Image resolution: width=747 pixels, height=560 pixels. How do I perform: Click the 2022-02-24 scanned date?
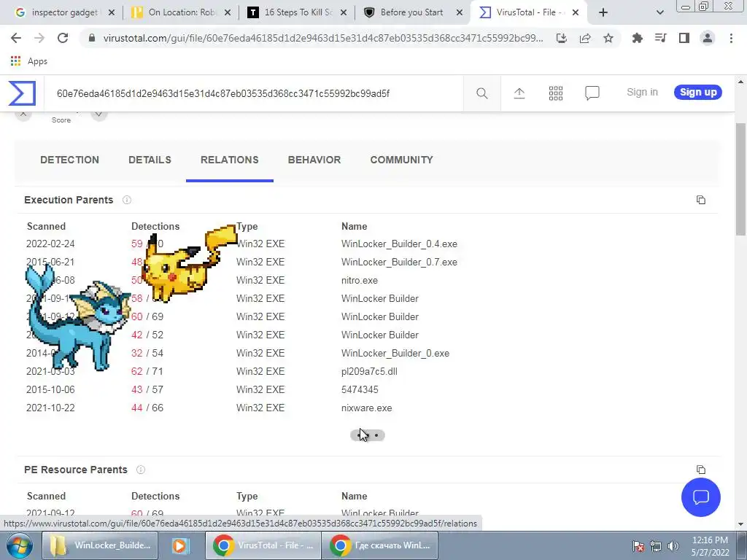50,244
